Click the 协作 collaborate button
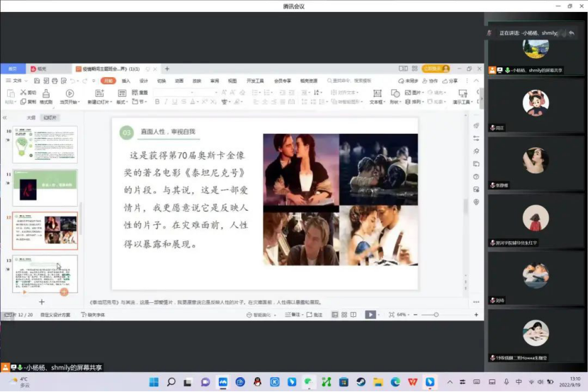This screenshot has width=588, height=392. click(431, 81)
